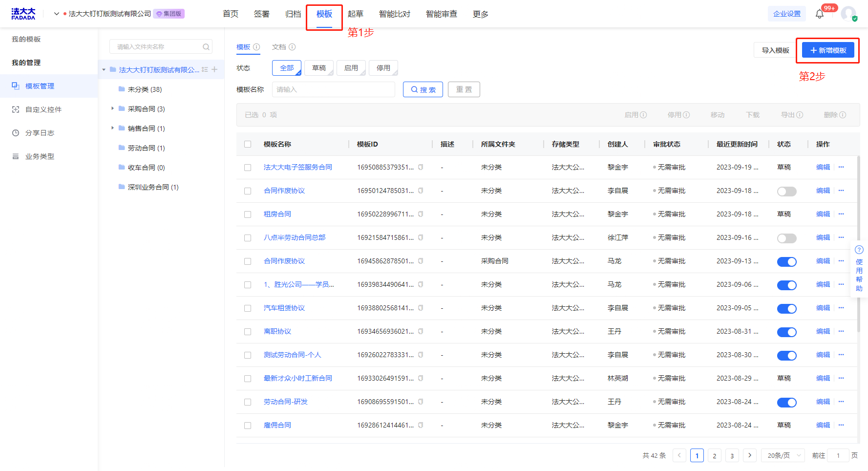
Task: Open the 更多 navigation menu
Action: pos(481,14)
